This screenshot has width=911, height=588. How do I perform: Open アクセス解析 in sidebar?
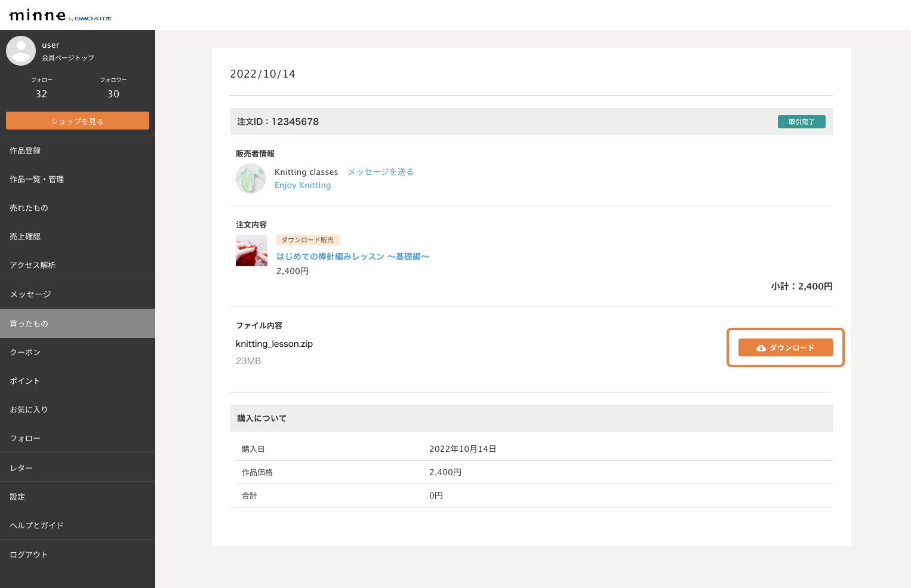pyautogui.click(x=32, y=265)
